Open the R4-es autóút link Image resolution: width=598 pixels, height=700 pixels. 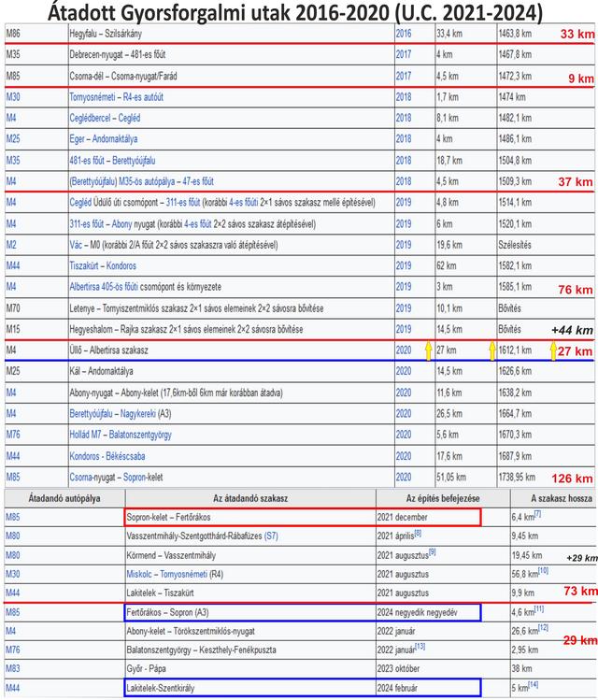coord(143,97)
